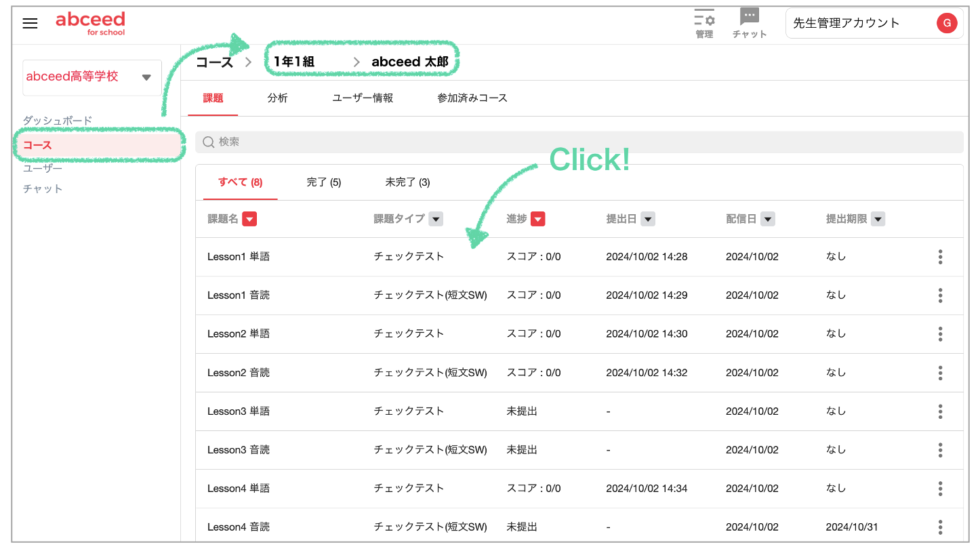Click the 2024/10/02 14:28 submission date

click(x=647, y=257)
